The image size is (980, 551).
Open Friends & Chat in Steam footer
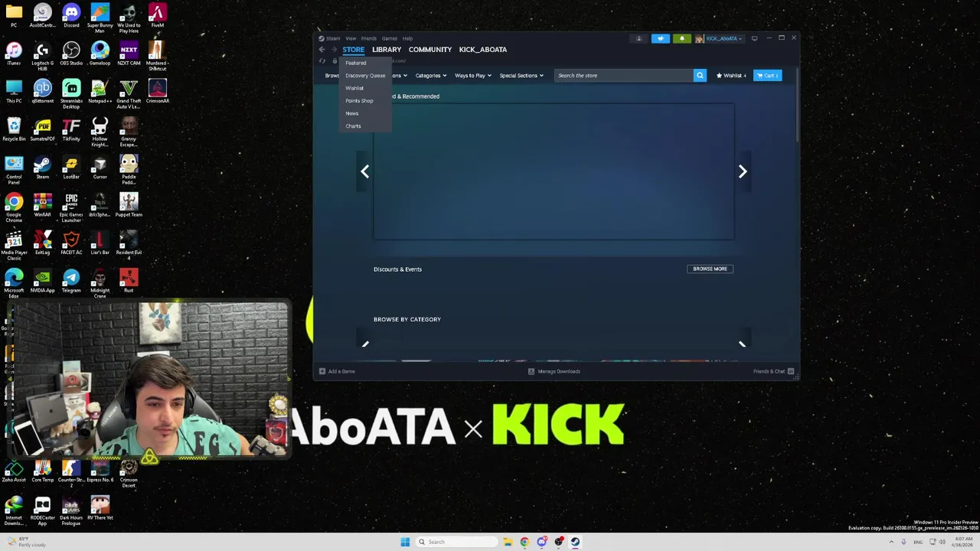773,371
